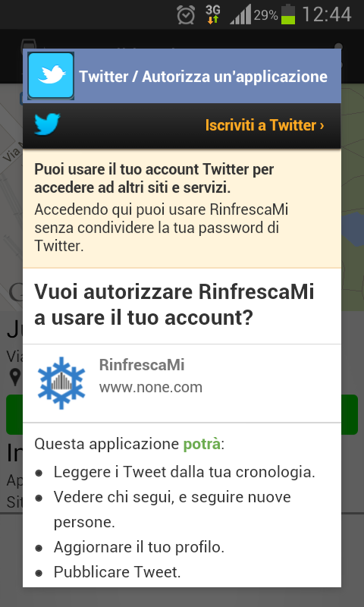Tap the RinfrescaMi snowflake app icon
The width and height of the screenshot is (364, 607).
point(61,383)
